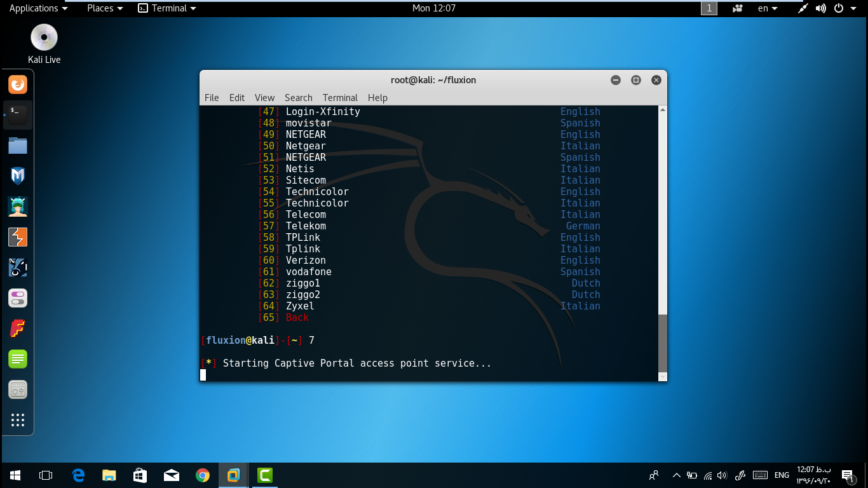Open the Places dropdown menu

click(x=105, y=8)
